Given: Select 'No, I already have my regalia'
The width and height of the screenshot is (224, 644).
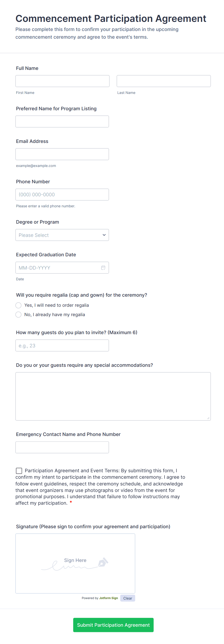Looking at the screenshot, I should click(18, 314).
